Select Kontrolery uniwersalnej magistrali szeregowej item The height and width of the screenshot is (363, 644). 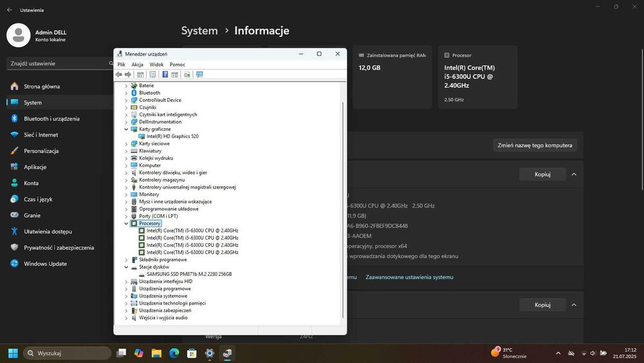tap(187, 187)
